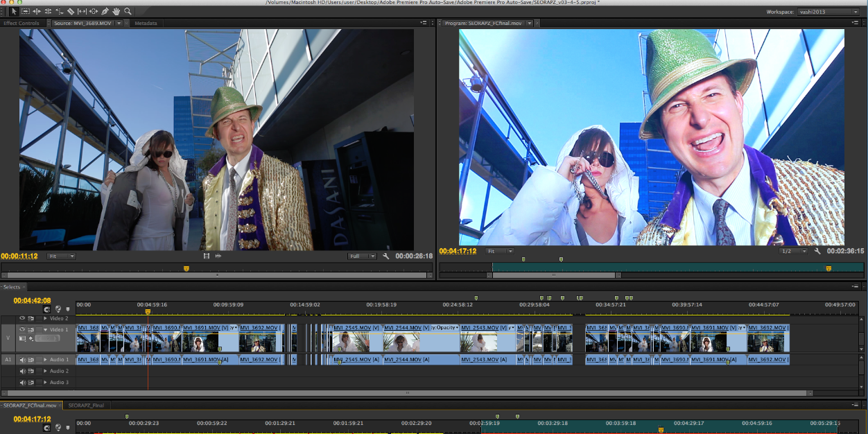Viewport: 868px width, 434px height.
Task: Mute Audio 3 track speaker
Action: pos(22,382)
